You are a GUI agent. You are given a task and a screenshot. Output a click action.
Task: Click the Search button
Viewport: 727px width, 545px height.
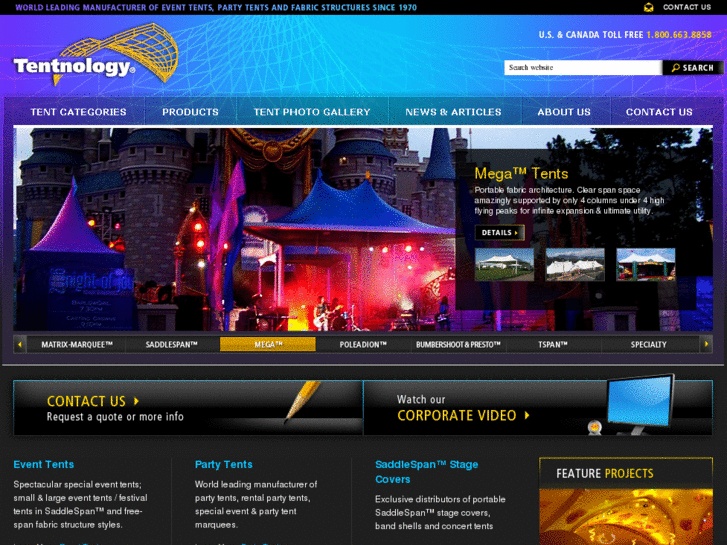tap(693, 68)
